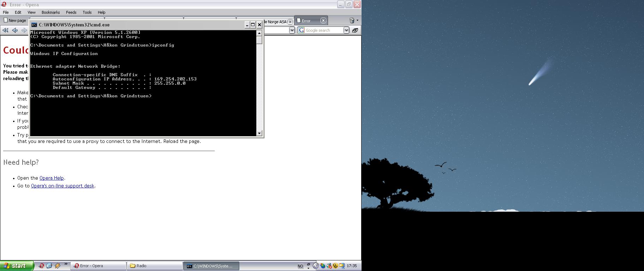Image resolution: width=644 pixels, height=271 pixels.
Task: Open the Help menu
Action: pyautogui.click(x=101, y=12)
